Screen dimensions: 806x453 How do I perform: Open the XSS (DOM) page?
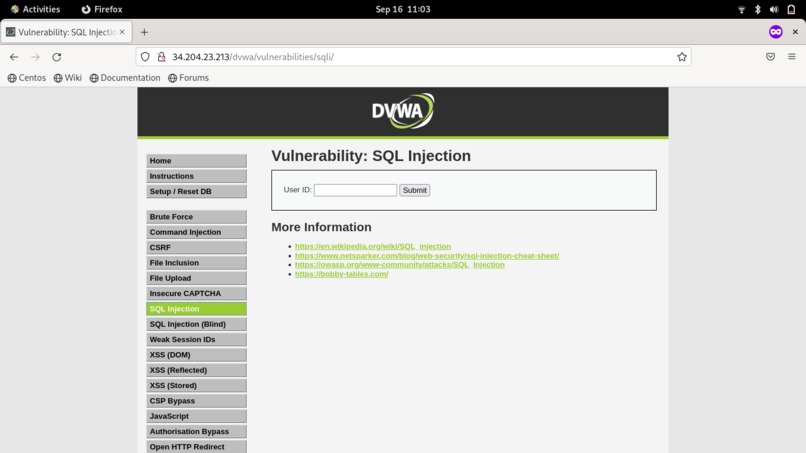pos(196,355)
